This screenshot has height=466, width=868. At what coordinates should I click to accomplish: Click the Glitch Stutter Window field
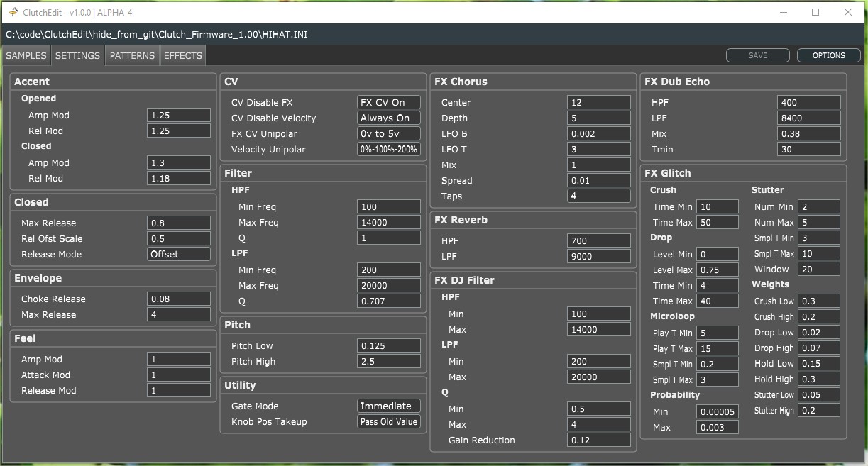(818, 269)
